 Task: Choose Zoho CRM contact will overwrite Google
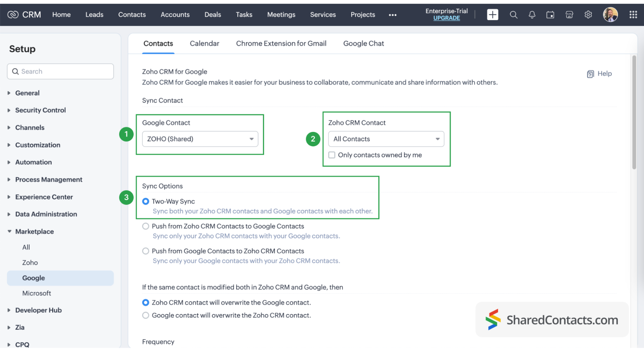click(x=146, y=302)
